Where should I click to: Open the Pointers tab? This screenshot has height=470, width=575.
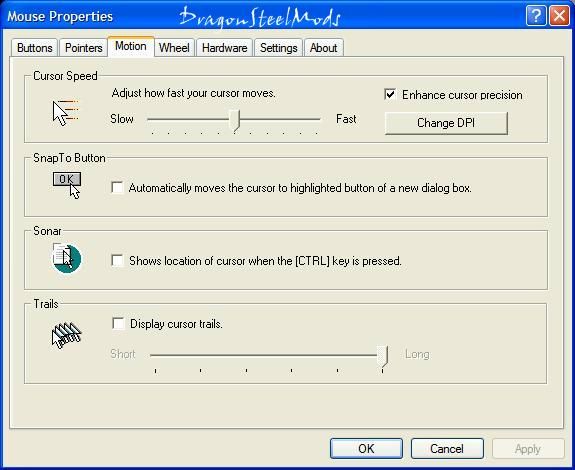[84, 48]
